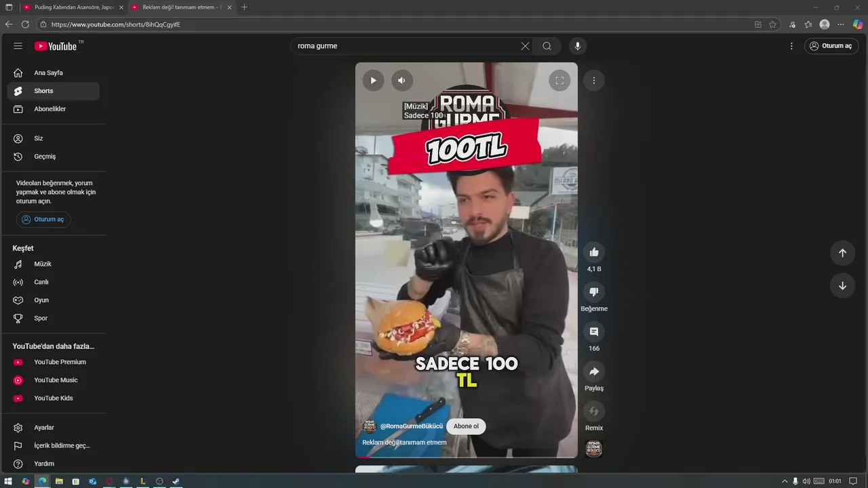Go to next Short with down arrow
Screen dimensions: 868x488
[842, 286]
